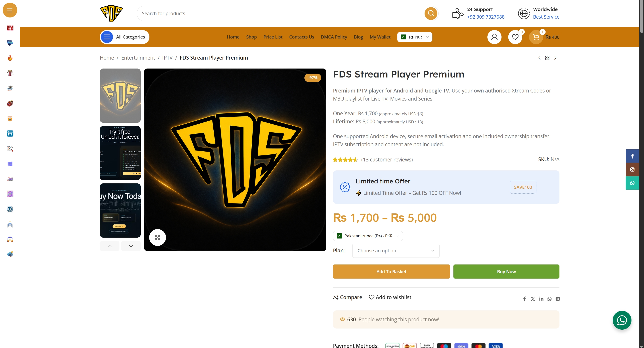Select the 'Try it free' product thumbnail

pos(120,153)
